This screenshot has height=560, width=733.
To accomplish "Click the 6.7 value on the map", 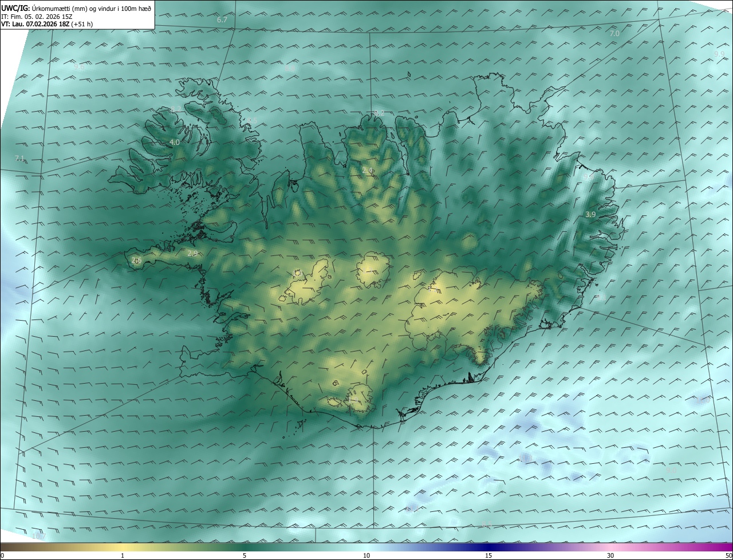I will (x=222, y=20).
